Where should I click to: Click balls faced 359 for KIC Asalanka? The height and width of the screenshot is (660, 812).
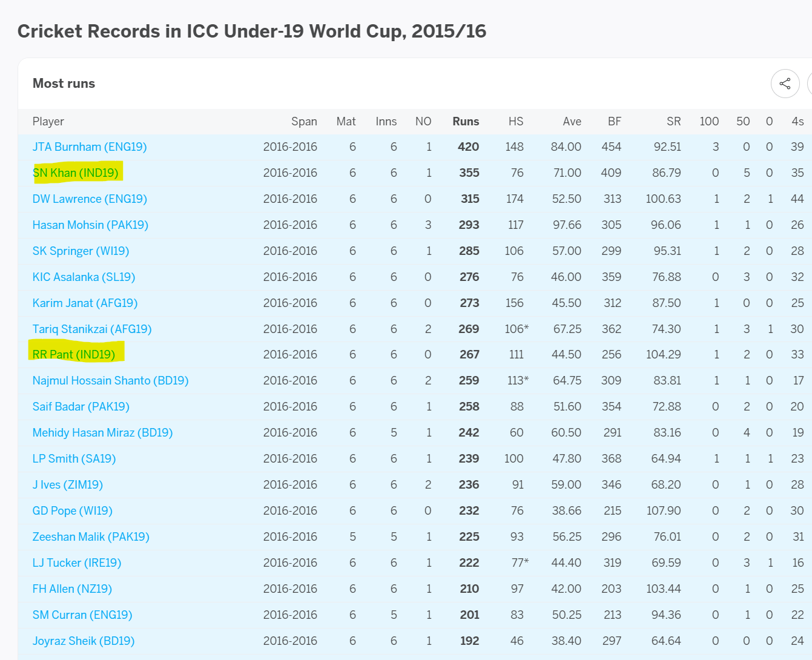pos(611,277)
